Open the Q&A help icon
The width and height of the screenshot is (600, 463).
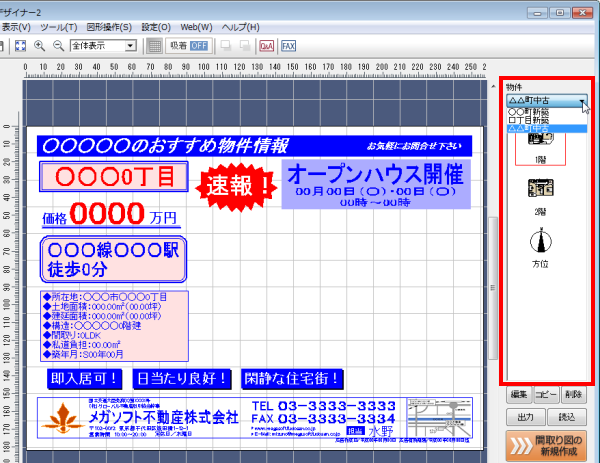point(266,45)
